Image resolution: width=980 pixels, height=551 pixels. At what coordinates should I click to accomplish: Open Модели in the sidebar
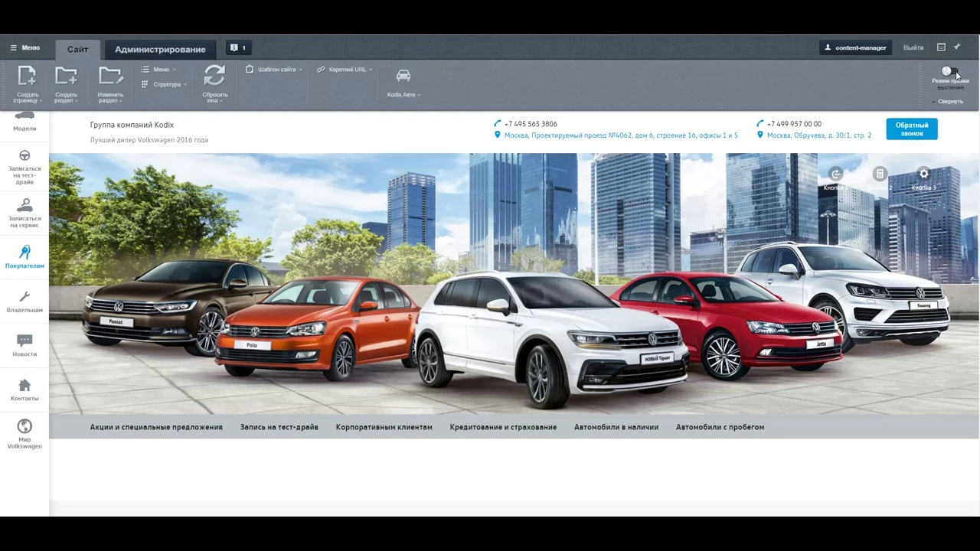24,121
